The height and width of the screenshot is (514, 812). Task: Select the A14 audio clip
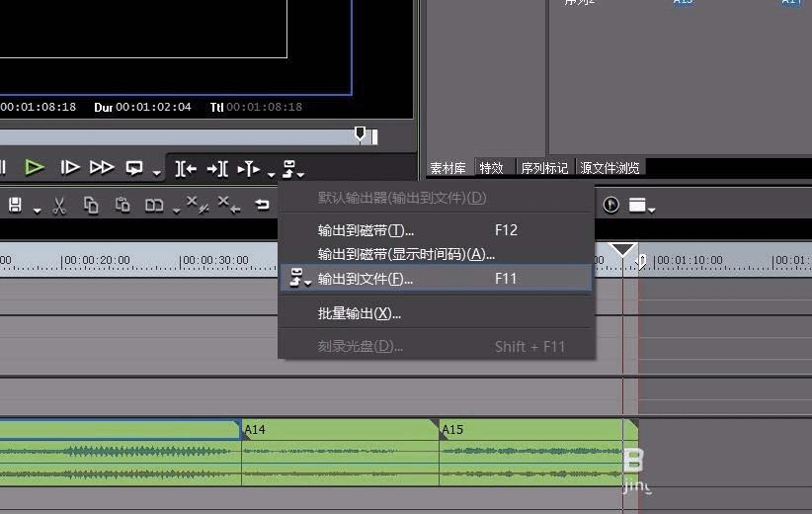click(x=340, y=453)
